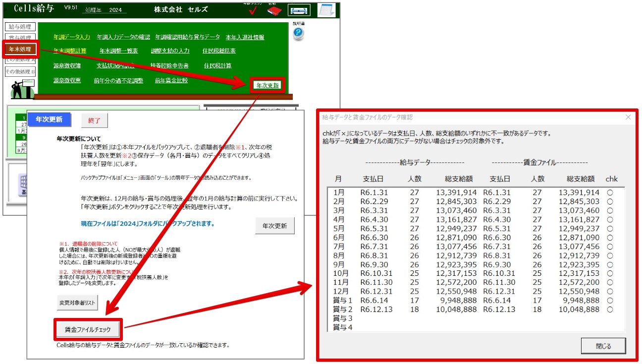This screenshot has height=364, width=642.
Task: Click the 閉じる button in data check window
Action: coord(603,346)
